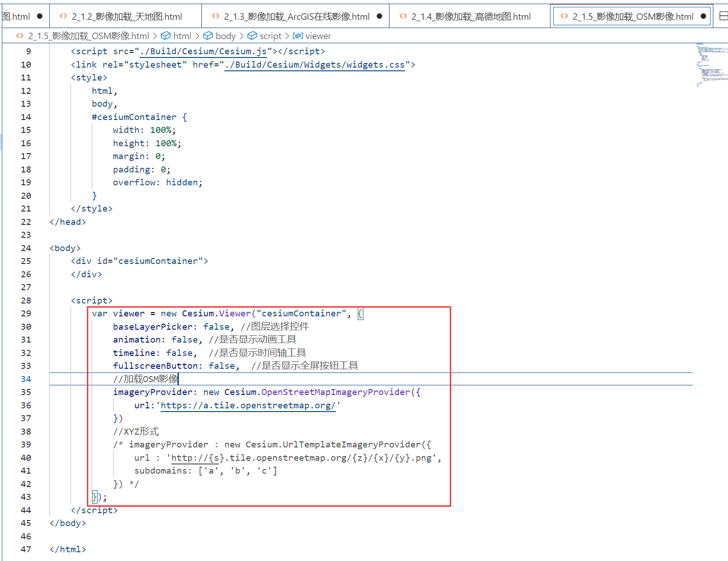Click the breadcrumb chevron after html
728x561 pixels.
pos(197,36)
